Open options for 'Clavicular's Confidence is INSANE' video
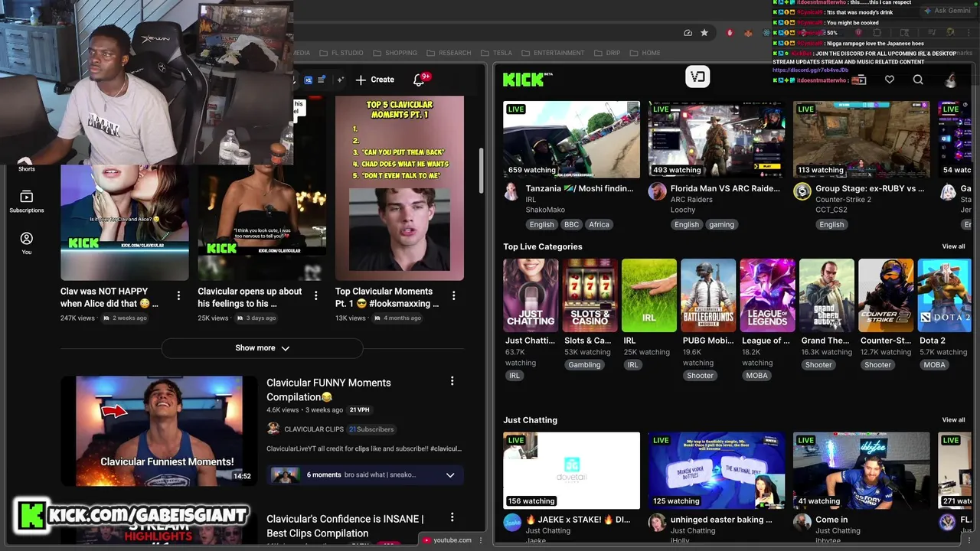 452,517
